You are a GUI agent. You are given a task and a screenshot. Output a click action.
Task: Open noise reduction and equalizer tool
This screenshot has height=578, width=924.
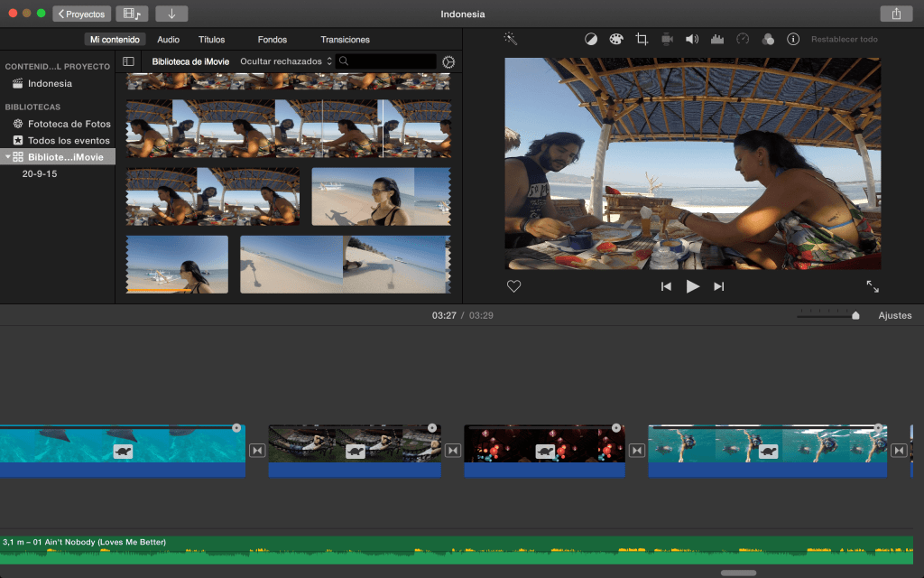(717, 40)
